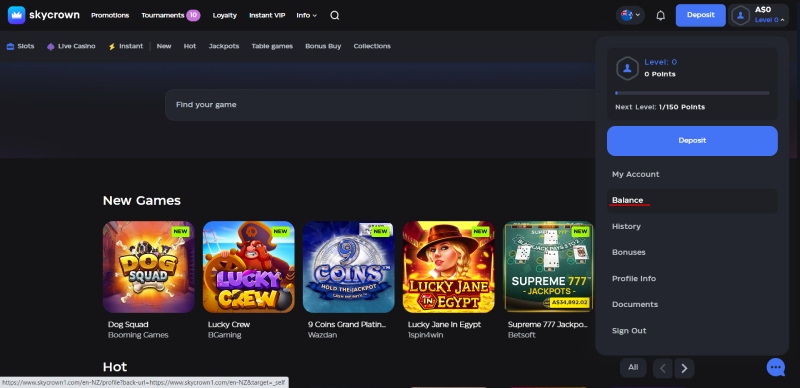The width and height of the screenshot is (800, 388).
Task: Open the Lucky Jane in Egypt thumbnail
Action: click(448, 267)
